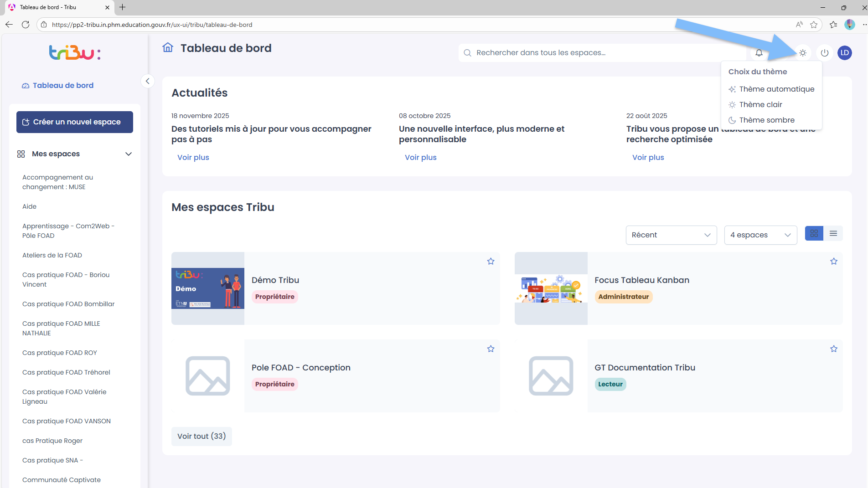Viewport: 868px width, 488px height.
Task: Click Voir plus under 22 août news
Action: (648, 158)
